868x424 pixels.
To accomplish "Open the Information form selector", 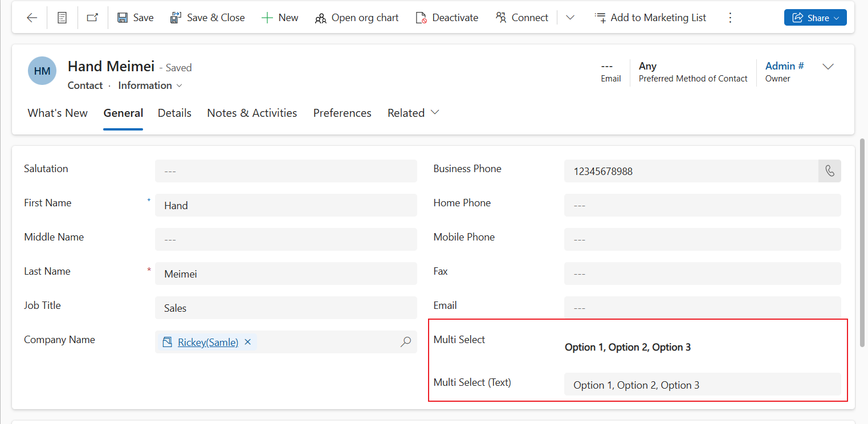I will pos(150,85).
